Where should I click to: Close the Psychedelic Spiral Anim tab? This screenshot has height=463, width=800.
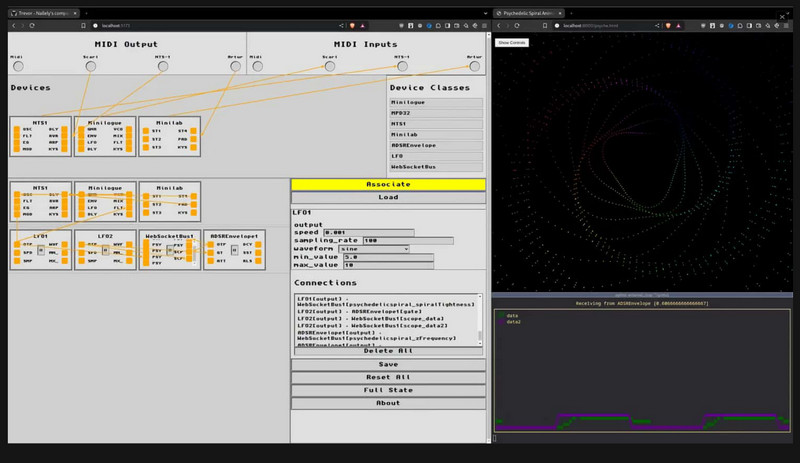(x=560, y=13)
